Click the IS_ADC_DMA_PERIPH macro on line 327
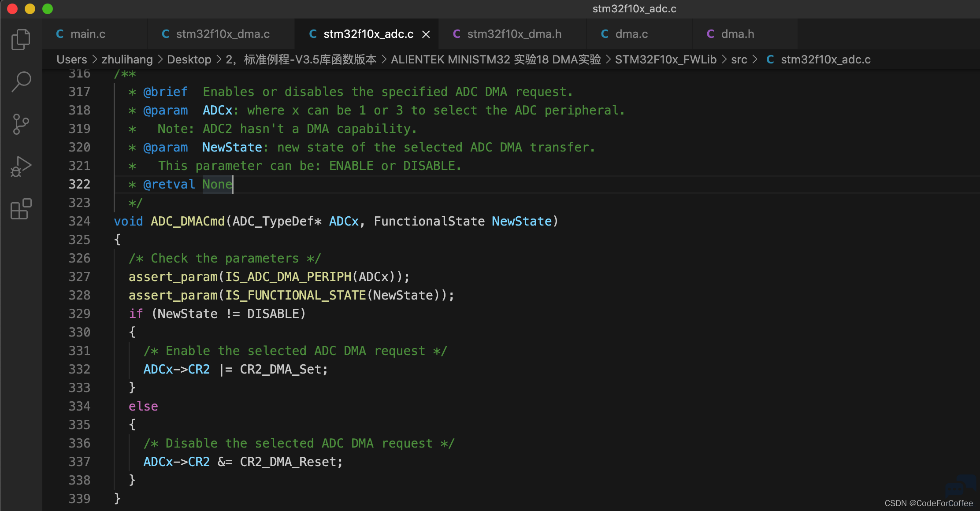The height and width of the screenshot is (511, 980). tap(288, 277)
